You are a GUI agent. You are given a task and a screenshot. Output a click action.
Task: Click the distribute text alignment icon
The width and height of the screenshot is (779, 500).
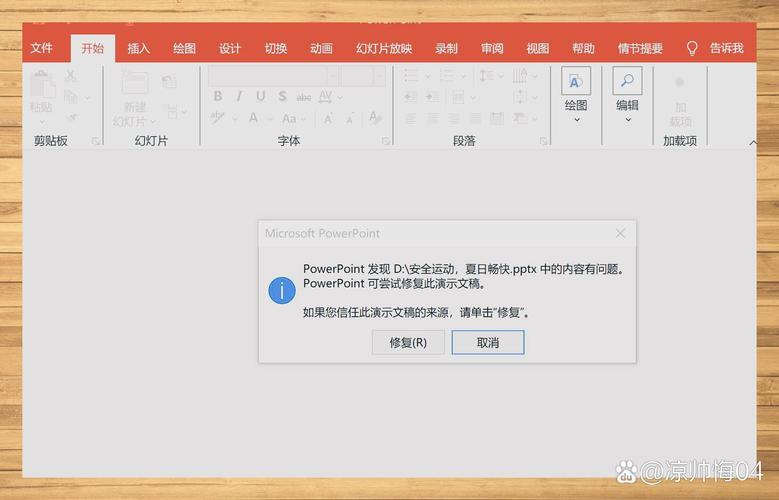(497, 119)
